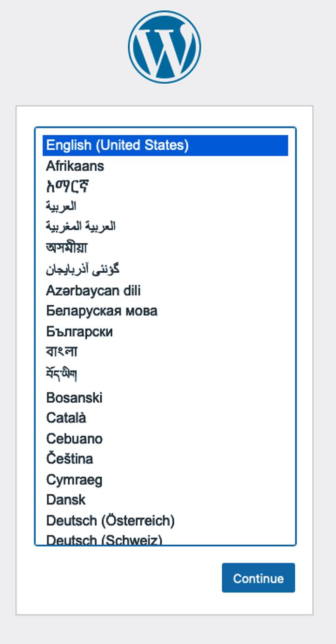Viewport: 336px width, 644px height.
Task: Choose Dansk as the language
Action: (65, 500)
